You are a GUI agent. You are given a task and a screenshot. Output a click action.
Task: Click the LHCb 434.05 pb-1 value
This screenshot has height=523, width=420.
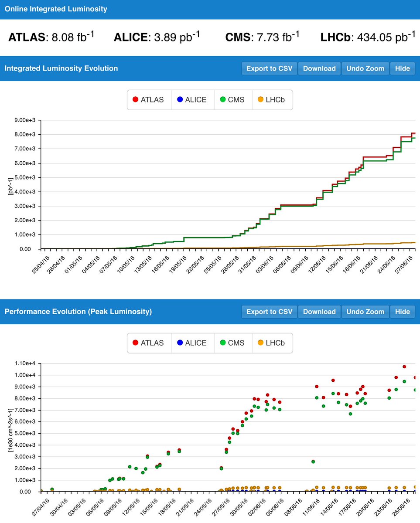(368, 37)
